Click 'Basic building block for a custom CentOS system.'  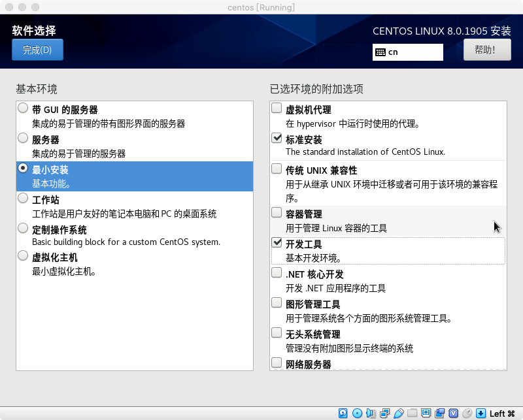coord(126,242)
